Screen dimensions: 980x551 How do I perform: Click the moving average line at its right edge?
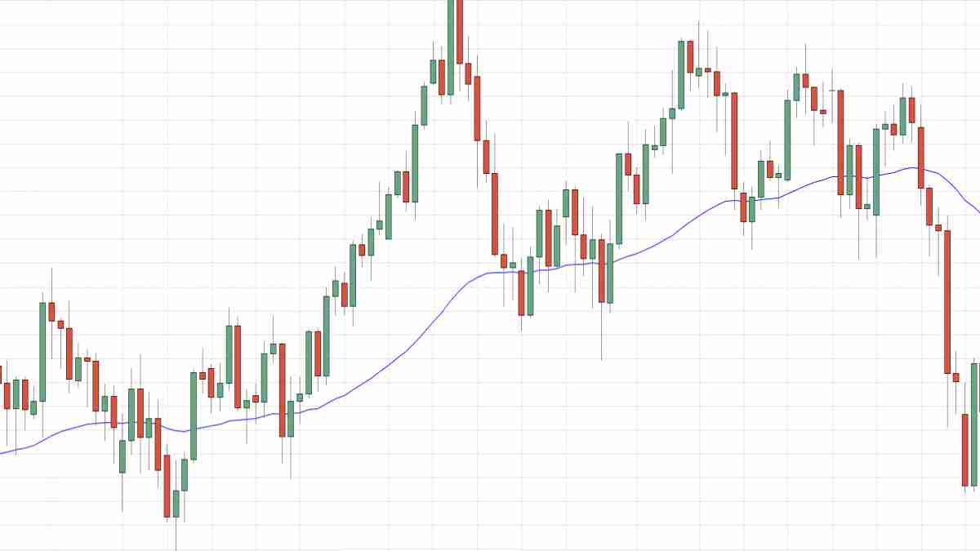(977, 210)
